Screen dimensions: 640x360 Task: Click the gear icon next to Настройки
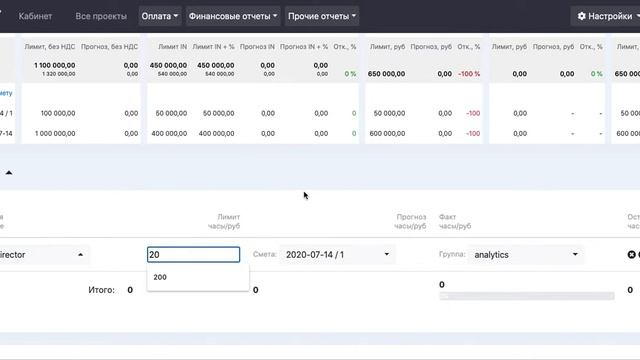(x=582, y=16)
